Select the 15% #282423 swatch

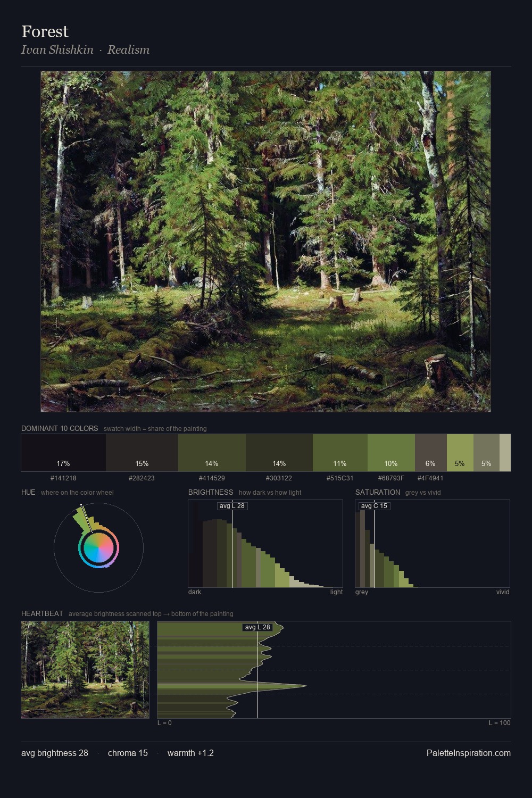142,453
